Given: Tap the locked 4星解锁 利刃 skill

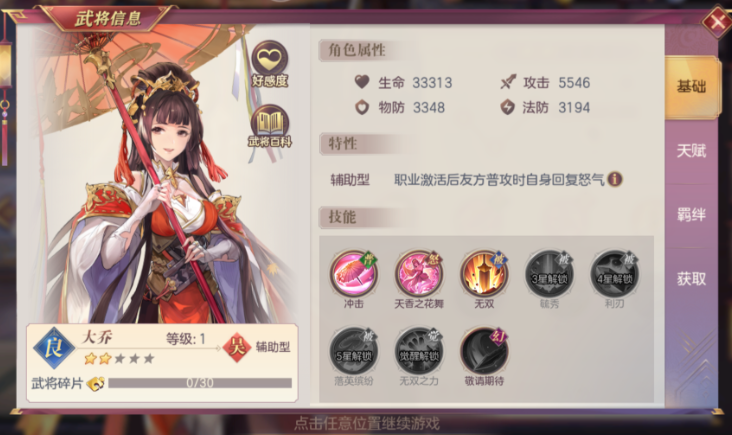Looking at the screenshot, I should (x=614, y=274).
